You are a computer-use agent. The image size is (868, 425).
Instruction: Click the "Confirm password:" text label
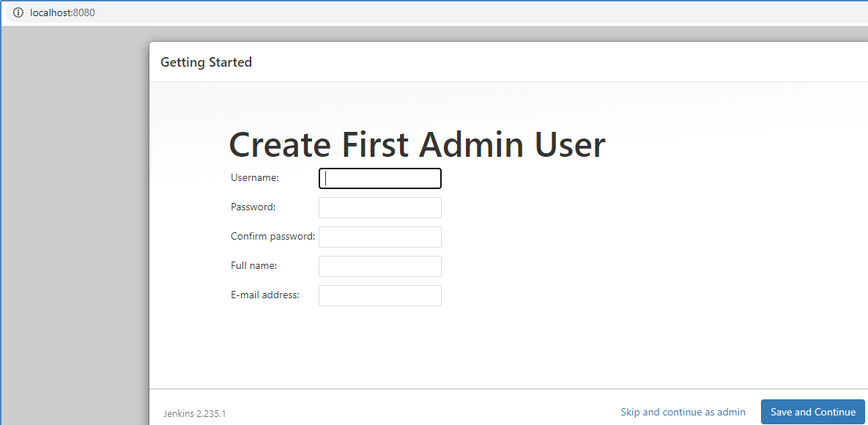272,236
